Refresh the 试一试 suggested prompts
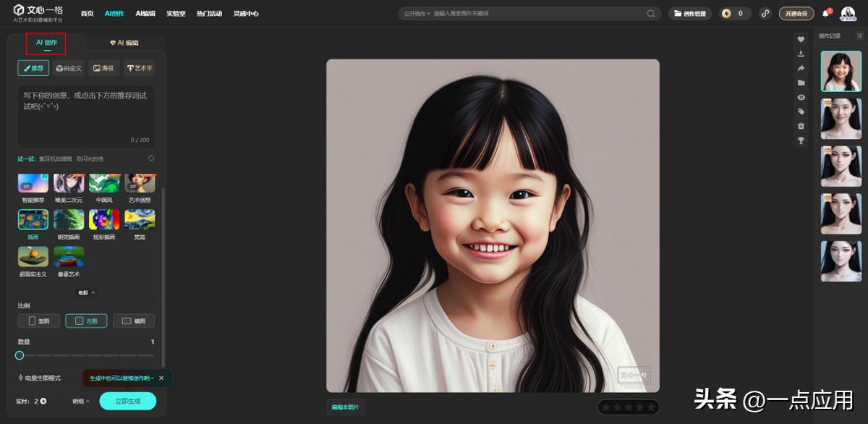Screen dimensions: 868x424 tap(151, 158)
